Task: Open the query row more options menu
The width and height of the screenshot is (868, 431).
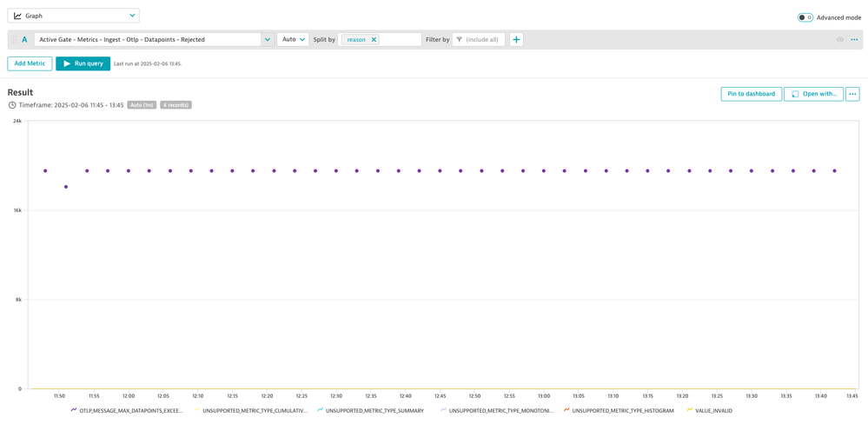Action: tap(854, 40)
